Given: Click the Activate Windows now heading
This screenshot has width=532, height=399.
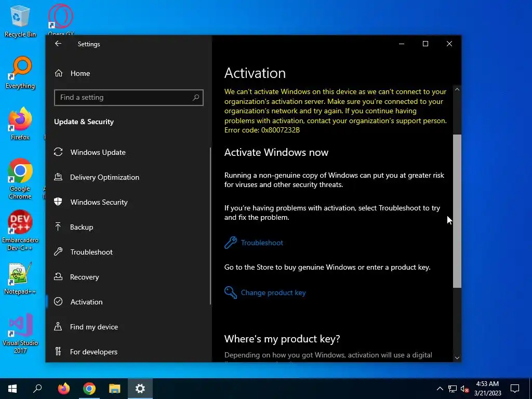Looking at the screenshot, I should click(x=276, y=152).
